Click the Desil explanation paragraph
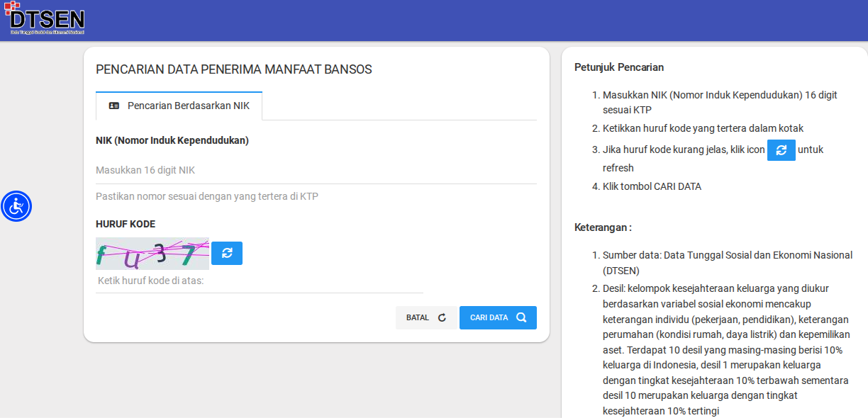This screenshot has height=418, width=868. point(725,349)
